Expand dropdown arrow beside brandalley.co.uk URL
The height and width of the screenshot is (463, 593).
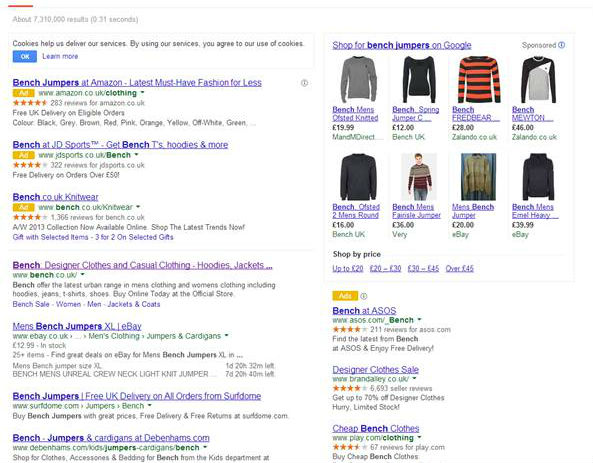pos(414,378)
